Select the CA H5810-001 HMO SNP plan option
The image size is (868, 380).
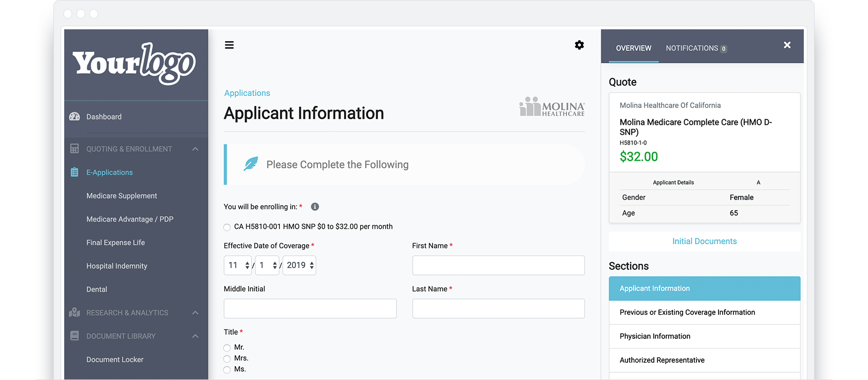(227, 227)
